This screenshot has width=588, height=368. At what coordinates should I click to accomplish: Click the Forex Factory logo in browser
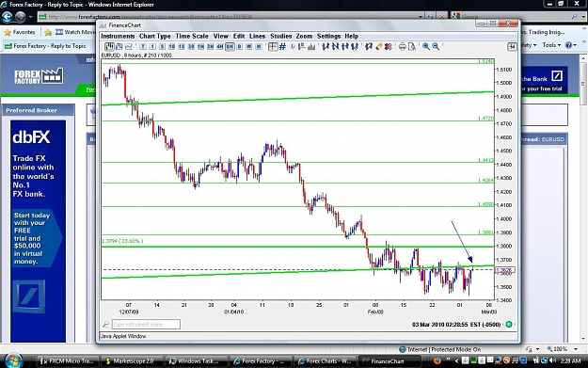[39, 76]
